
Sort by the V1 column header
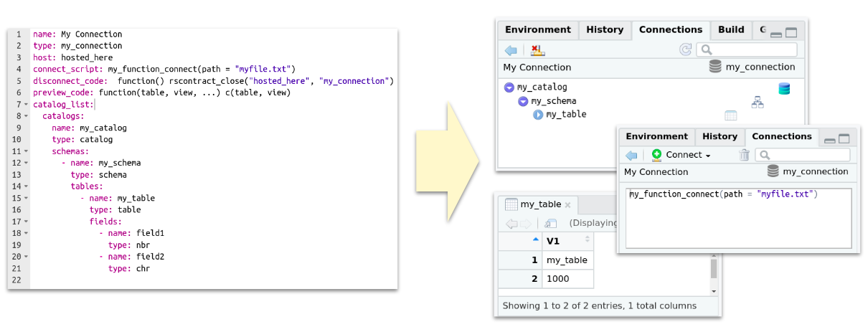(553, 241)
